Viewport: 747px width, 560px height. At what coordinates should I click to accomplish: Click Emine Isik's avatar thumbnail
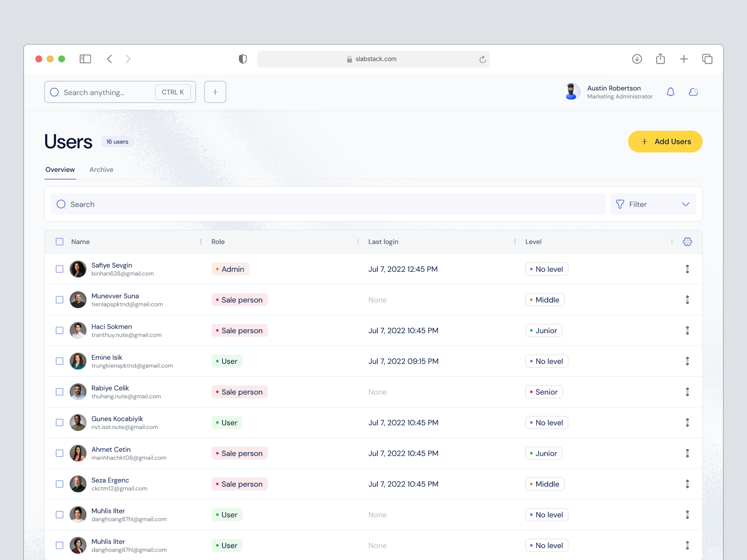(x=78, y=361)
